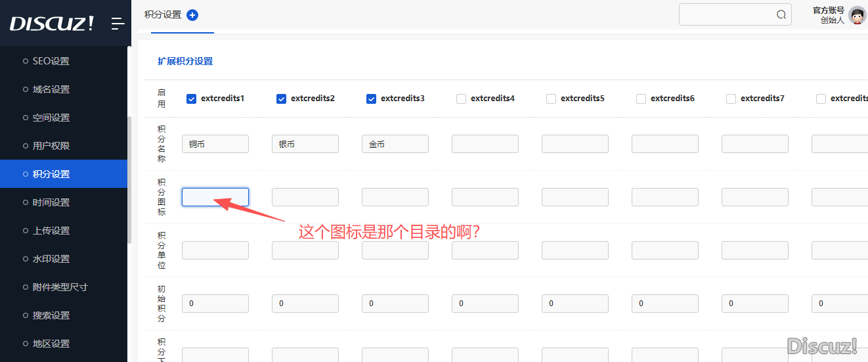868x362 pixels.
Task: Switch to the 积分设置 top tab
Action: (163, 15)
